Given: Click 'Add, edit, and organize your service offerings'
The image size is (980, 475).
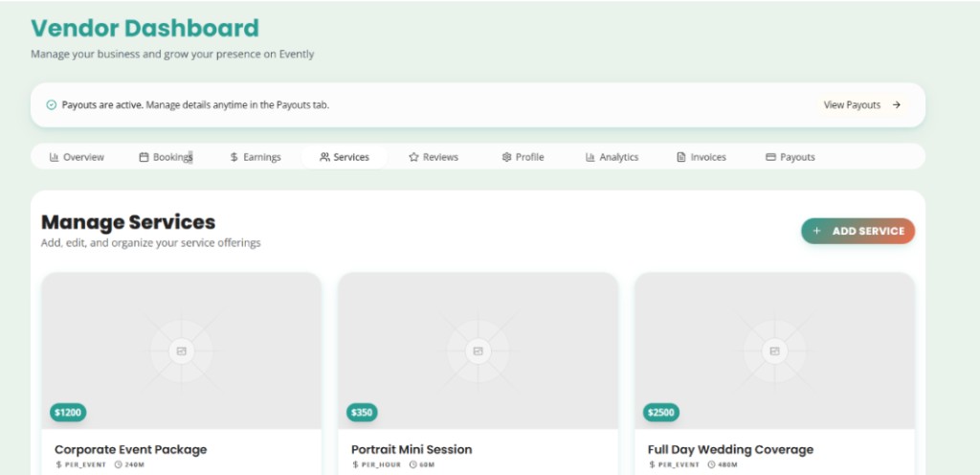Looking at the screenshot, I should tap(150, 243).
